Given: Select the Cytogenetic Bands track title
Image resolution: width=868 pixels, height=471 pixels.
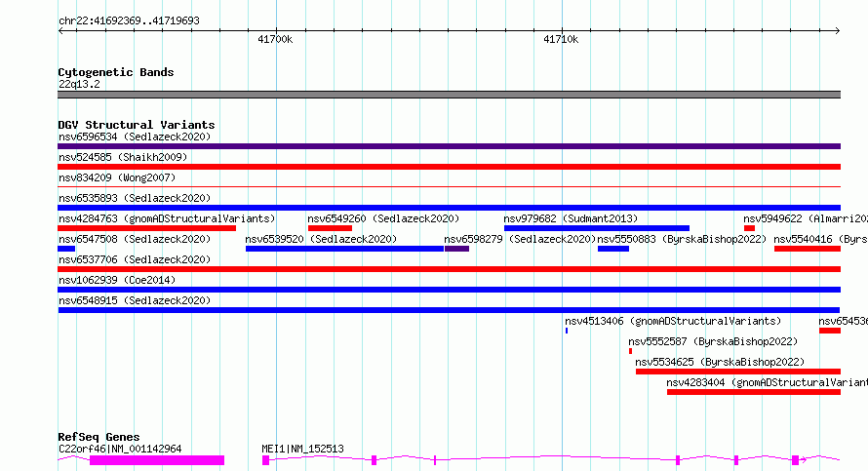Looking at the screenshot, I should [x=116, y=72].
